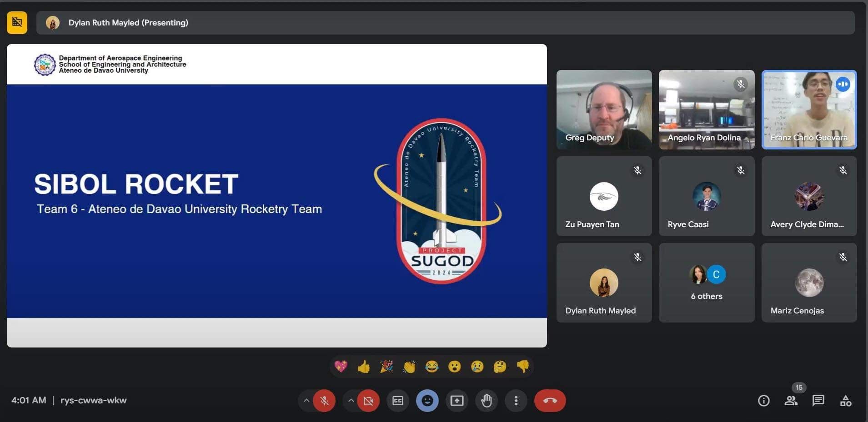Show the people participants panel
This screenshot has height=422, width=868.
tap(791, 401)
